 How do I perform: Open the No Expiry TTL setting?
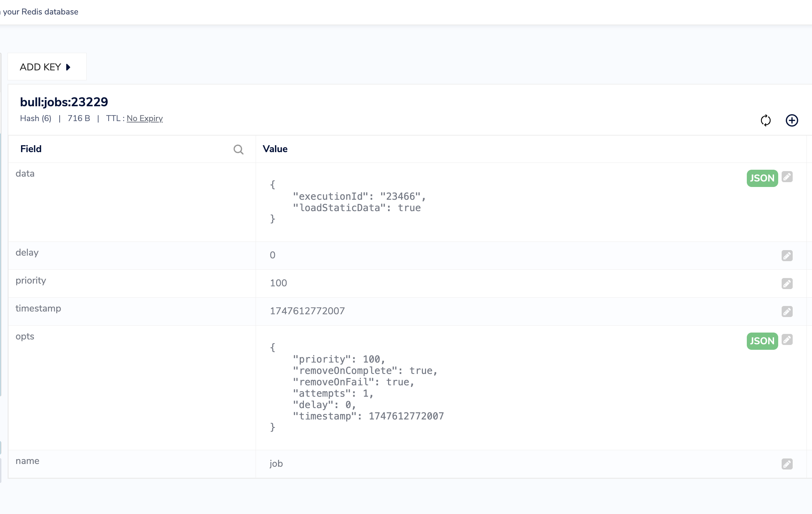145,118
